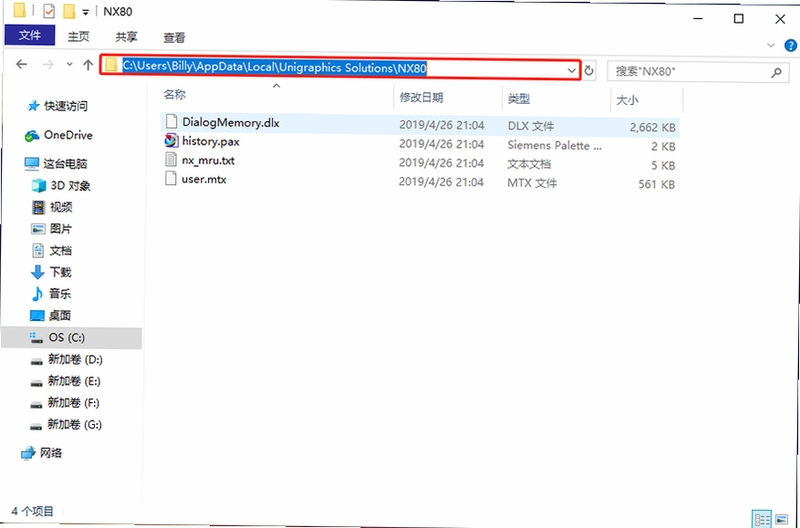
Task: Click the 561 KB size cell
Action: tap(657, 184)
